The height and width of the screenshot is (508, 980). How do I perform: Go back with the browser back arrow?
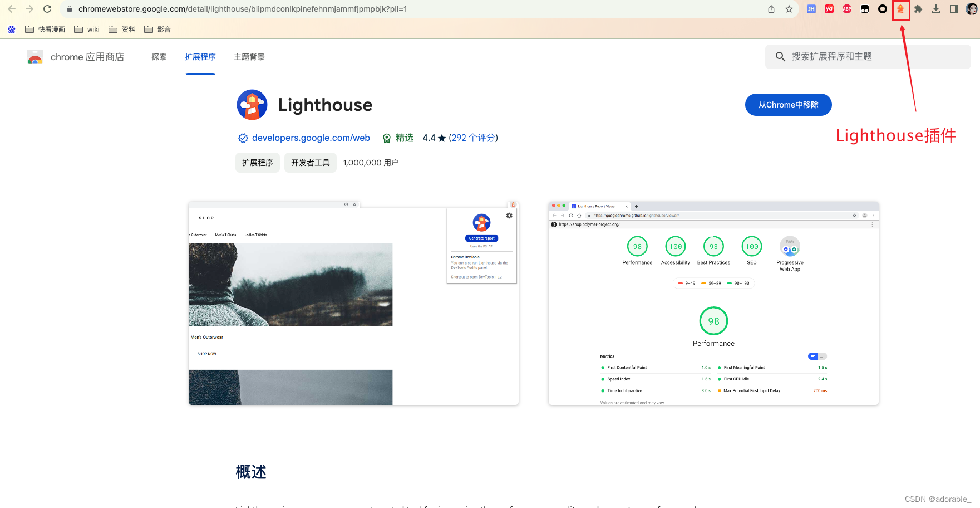[x=12, y=9]
